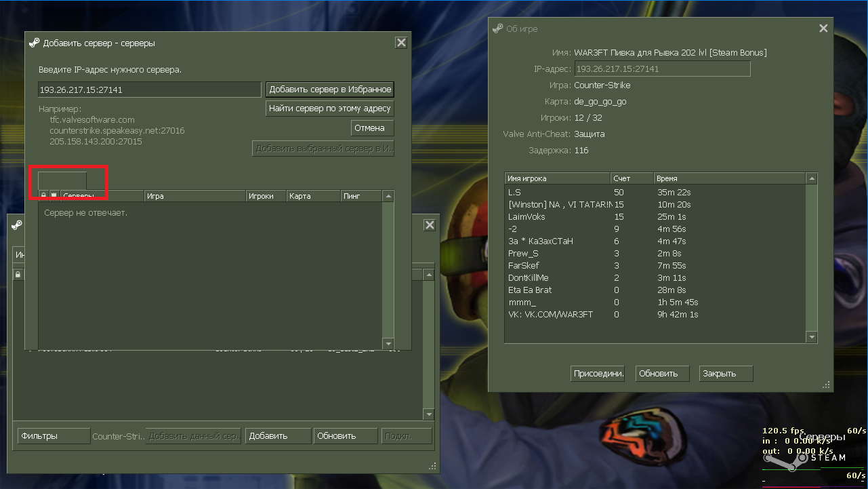This screenshot has height=489, width=868.
Task: Refresh game info with 'Обновить' in 'Об игре'
Action: 663,374
